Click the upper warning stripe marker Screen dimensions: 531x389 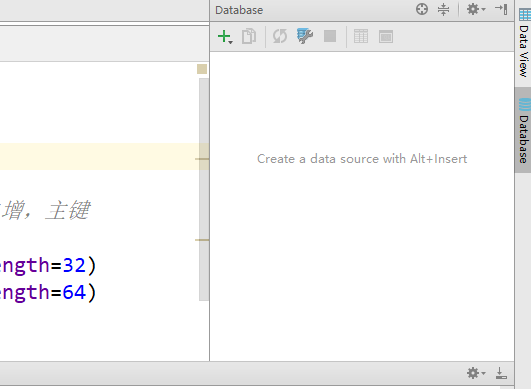pos(202,159)
